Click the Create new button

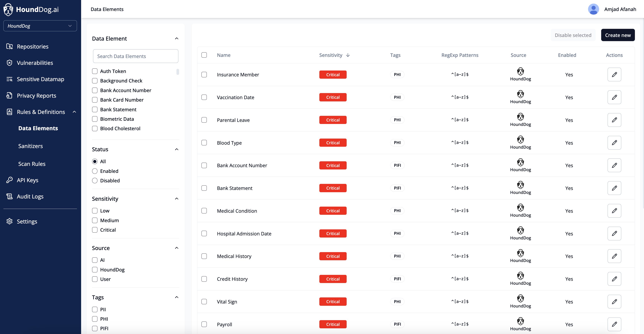click(618, 35)
